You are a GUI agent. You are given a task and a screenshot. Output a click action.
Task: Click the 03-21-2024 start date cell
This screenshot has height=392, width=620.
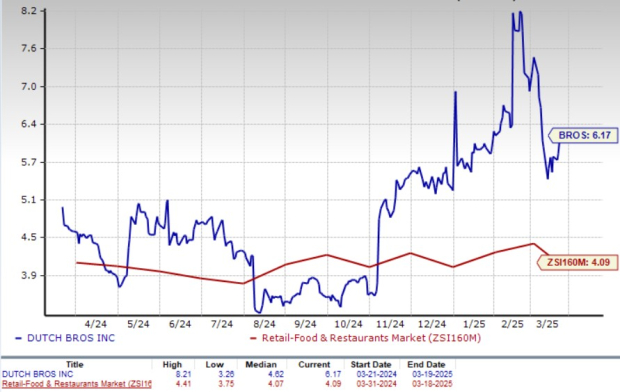[376, 374]
